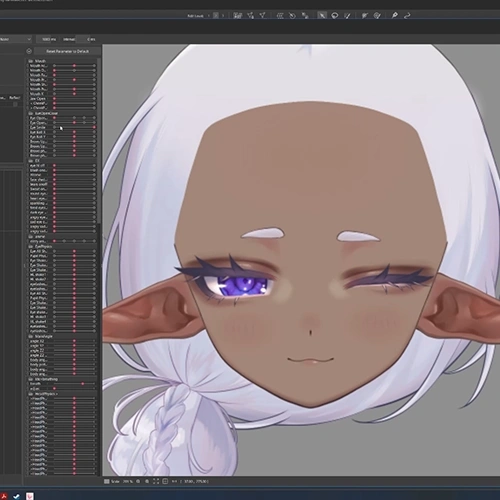Select the brush tool next to lasso
500x500 pixels.
pos(347,15)
